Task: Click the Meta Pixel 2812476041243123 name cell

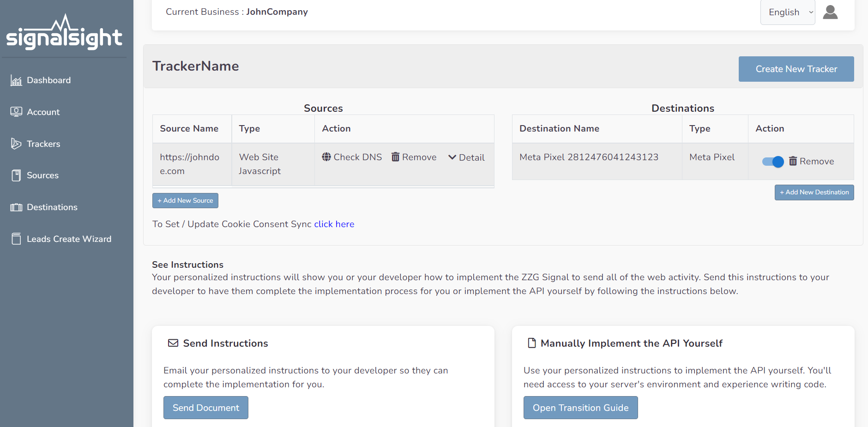Action: pos(597,162)
